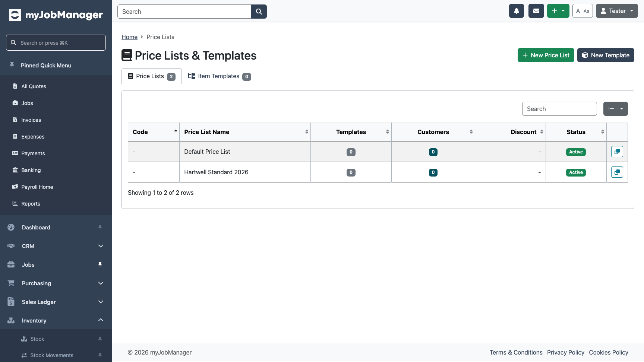644x362 pixels.
Task: Open the Tester user dropdown
Action: (617, 11)
